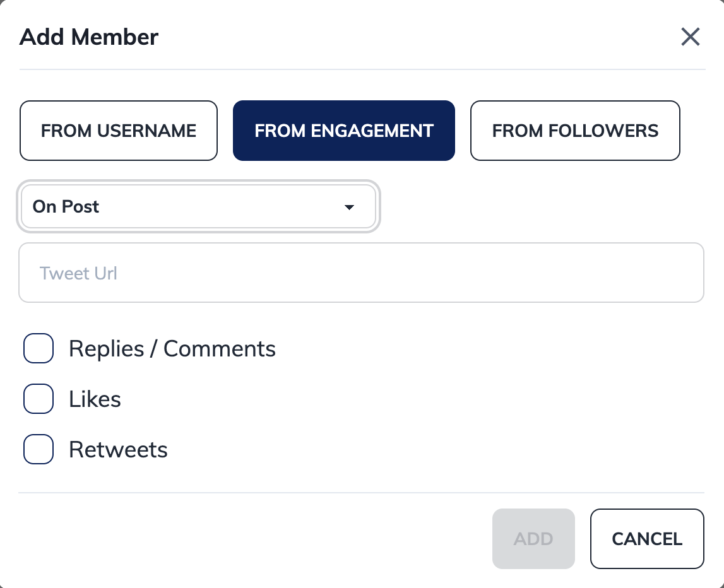Enable the Replies / Comments checkbox
724x588 pixels.
coord(39,349)
